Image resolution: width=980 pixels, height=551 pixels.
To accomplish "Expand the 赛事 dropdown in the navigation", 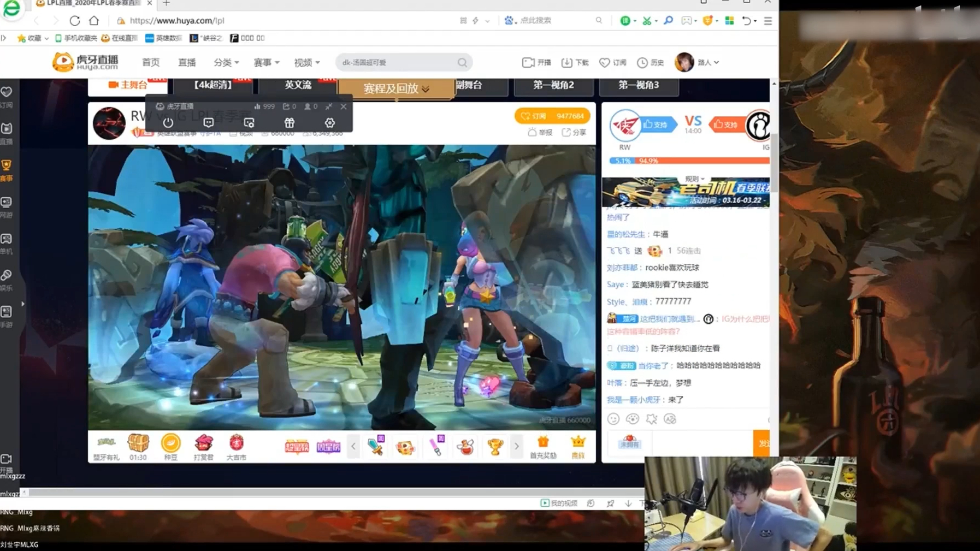I will pyautogui.click(x=267, y=62).
